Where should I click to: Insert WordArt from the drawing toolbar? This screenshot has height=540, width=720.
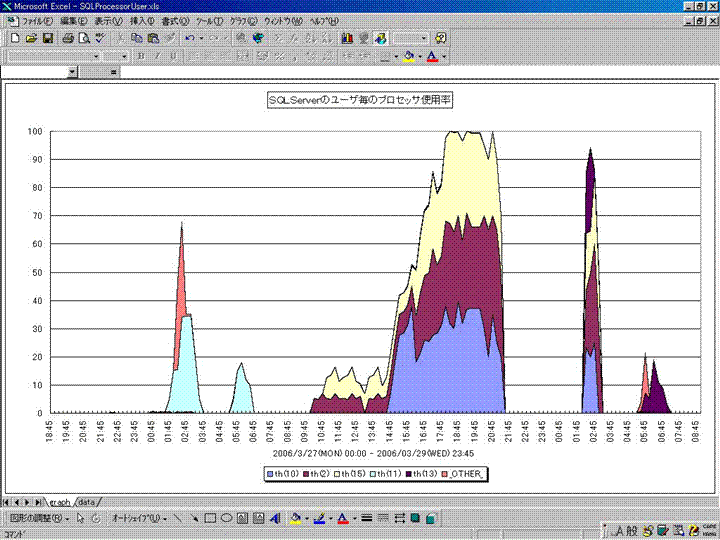275,518
